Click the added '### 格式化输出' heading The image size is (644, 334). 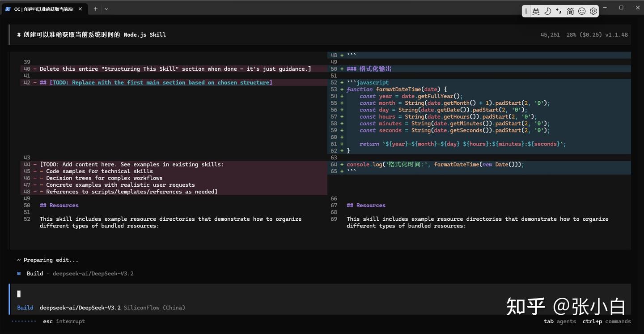[369, 69]
